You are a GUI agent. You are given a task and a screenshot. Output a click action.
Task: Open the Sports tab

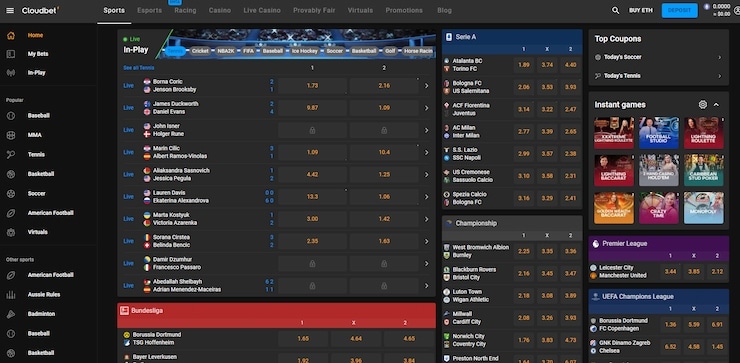tap(114, 10)
